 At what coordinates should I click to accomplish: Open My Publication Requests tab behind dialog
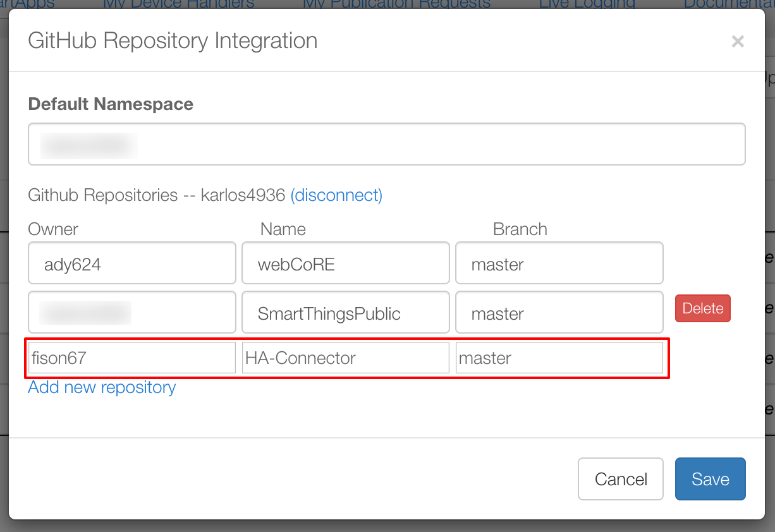click(397, 4)
